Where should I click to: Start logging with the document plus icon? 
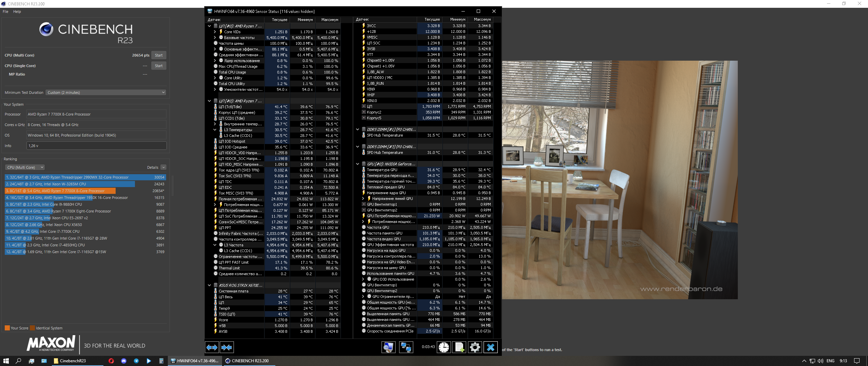(459, 347)
